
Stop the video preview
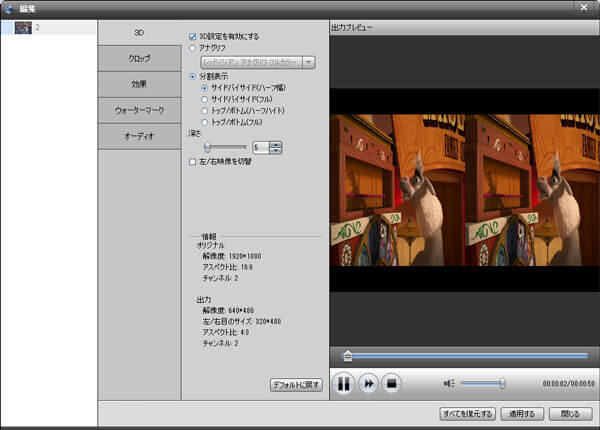point(392,383)
